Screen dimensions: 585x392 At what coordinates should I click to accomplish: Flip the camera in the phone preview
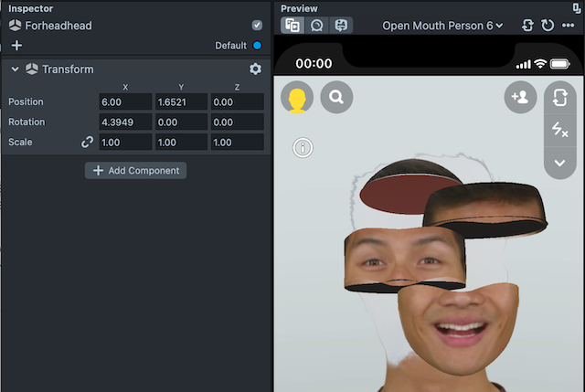pos(559,99)
